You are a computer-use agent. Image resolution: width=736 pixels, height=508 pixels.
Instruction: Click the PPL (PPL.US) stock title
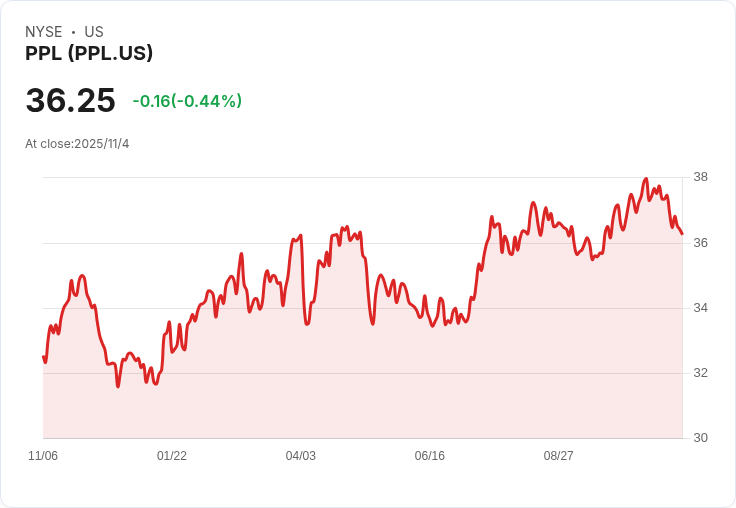(x=89, y=54)
